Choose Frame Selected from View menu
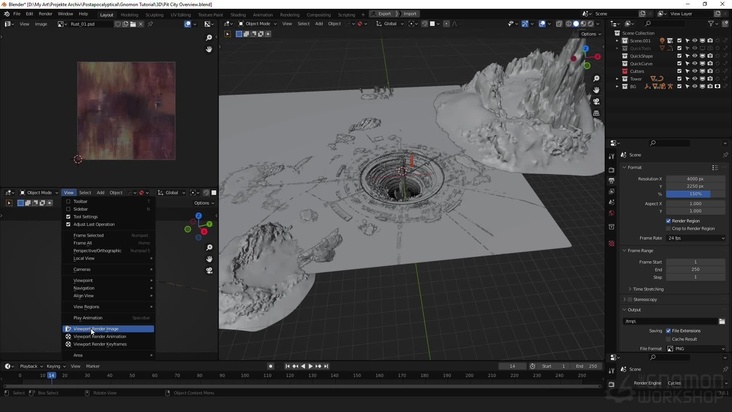 (x=108, y=235)
